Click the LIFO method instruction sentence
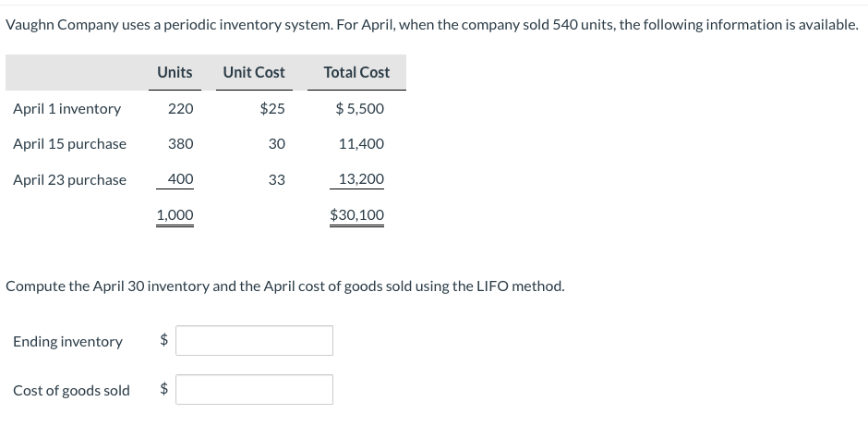868x438 pixels. pyautogui.click(x=285, y=286)
